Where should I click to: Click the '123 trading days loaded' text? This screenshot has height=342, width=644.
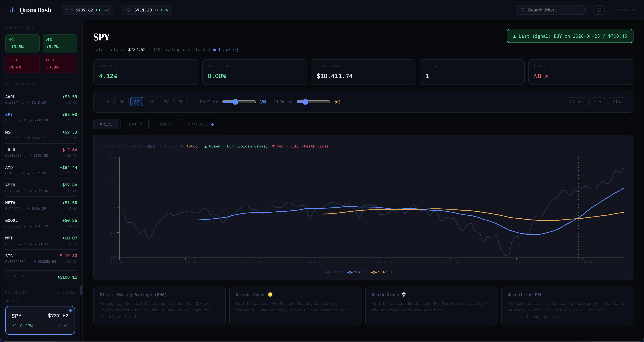click(182, 50)
